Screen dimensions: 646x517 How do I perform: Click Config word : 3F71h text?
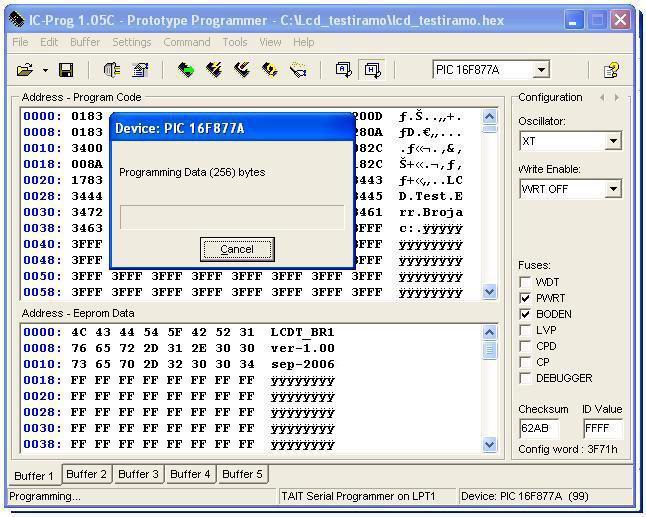coord(568,449)
